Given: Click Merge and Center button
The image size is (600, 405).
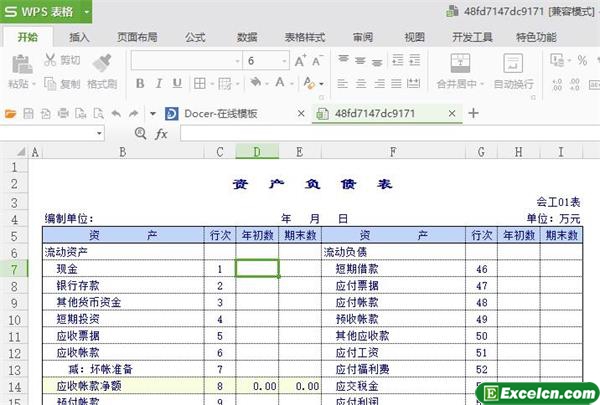Looking at the screenshot, I should click(460, 72).
